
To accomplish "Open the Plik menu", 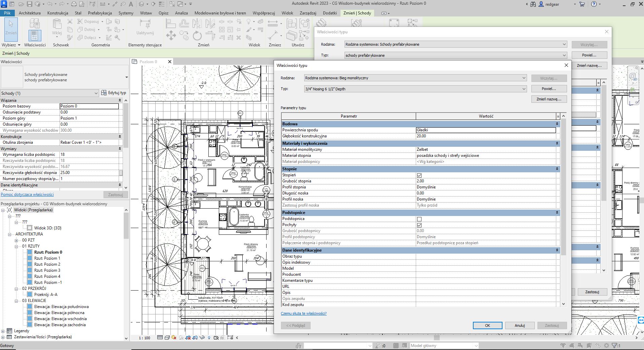I will pos(7,13).
